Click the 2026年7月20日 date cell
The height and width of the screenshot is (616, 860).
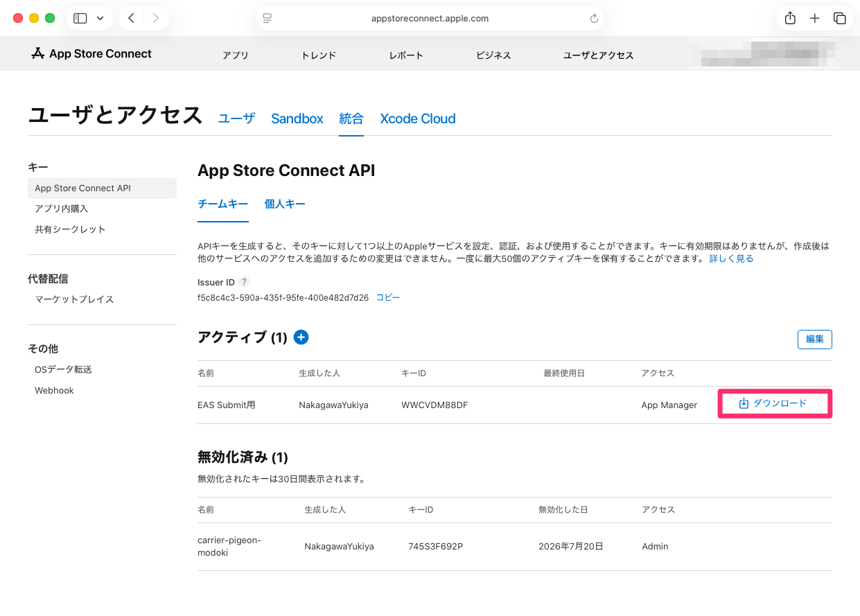pos(571,546)
